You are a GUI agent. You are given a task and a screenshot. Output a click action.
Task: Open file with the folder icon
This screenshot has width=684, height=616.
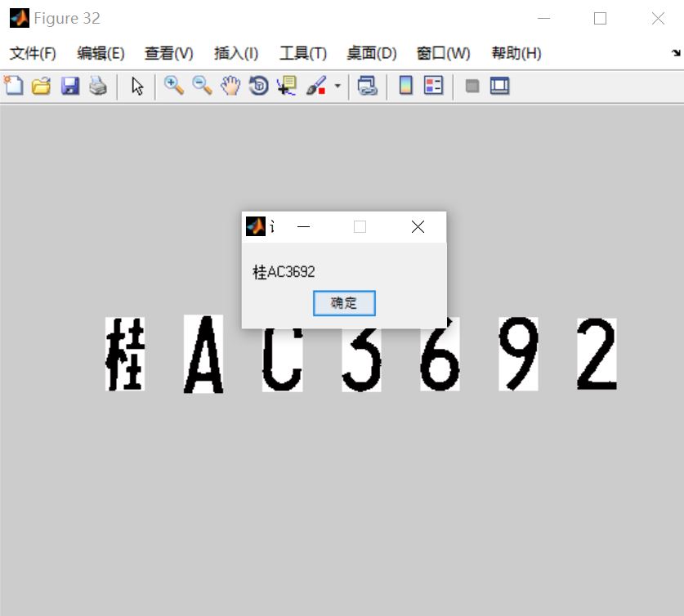pyautogui.click(x=42, y=86)
